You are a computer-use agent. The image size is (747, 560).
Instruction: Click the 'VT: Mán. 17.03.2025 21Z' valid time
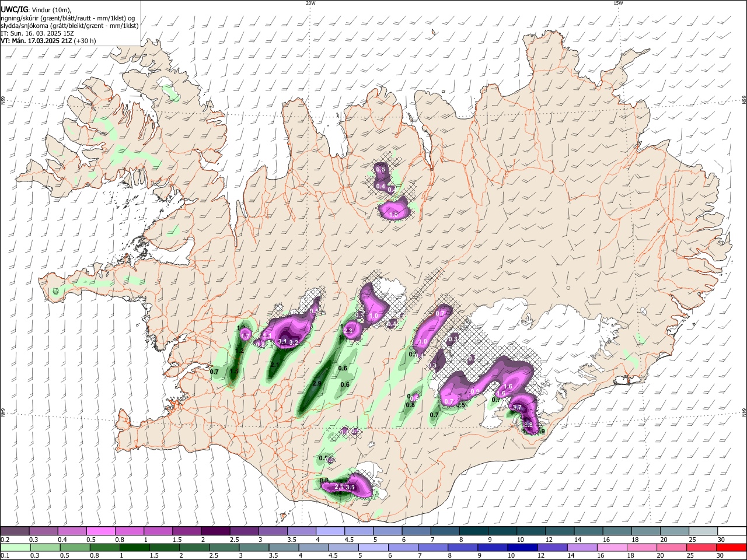36,41
